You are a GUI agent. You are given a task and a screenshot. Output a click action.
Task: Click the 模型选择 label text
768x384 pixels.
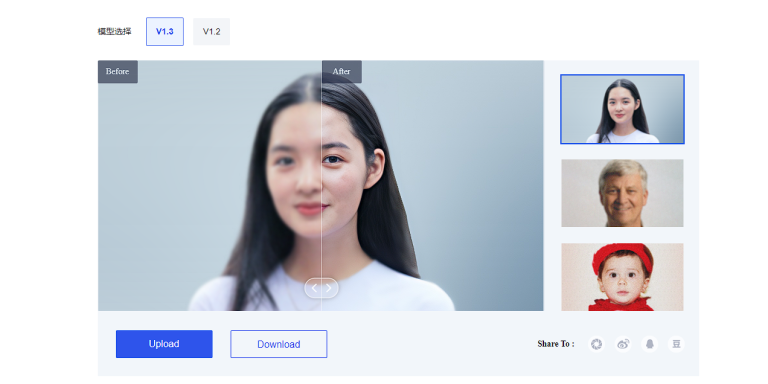click(115, 31)
